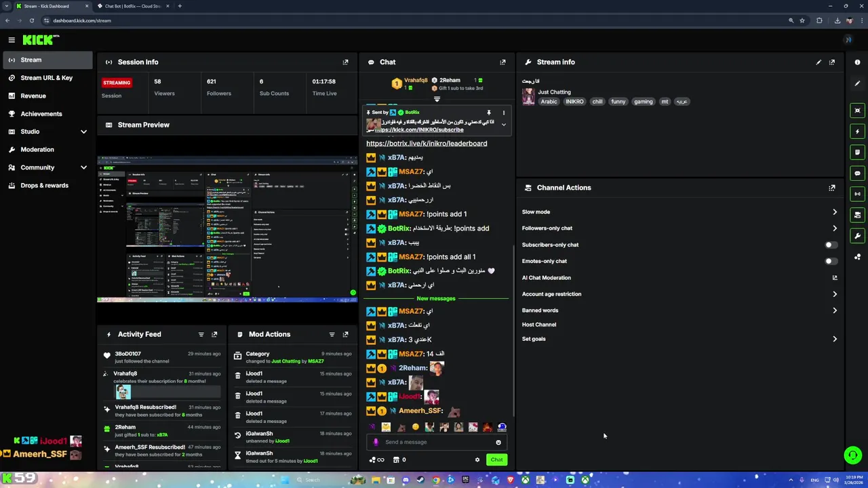This screenshot has width=868, height=488.
Task: Click the info icon in right sidebar
Action: click(x=858, y=62)
